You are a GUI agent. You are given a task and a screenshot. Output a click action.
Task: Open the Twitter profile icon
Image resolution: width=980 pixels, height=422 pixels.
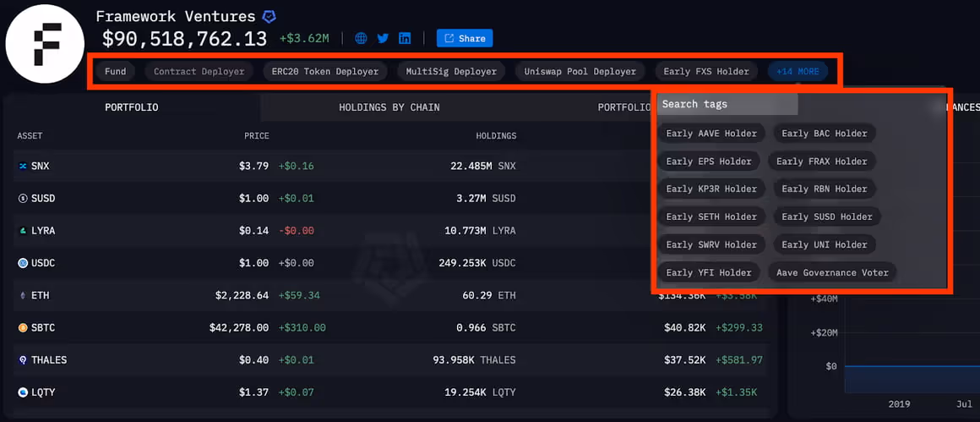pos(383,38)
